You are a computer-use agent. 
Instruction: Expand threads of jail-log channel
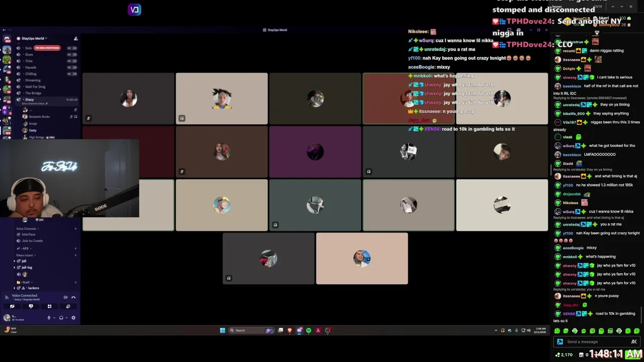coord(14,267)
